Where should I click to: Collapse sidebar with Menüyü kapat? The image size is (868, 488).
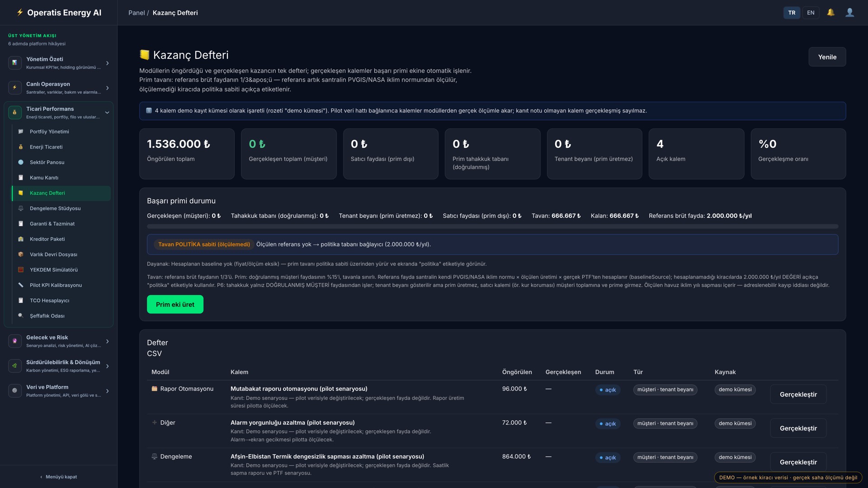pyautogui.click(x=58, y=477)
